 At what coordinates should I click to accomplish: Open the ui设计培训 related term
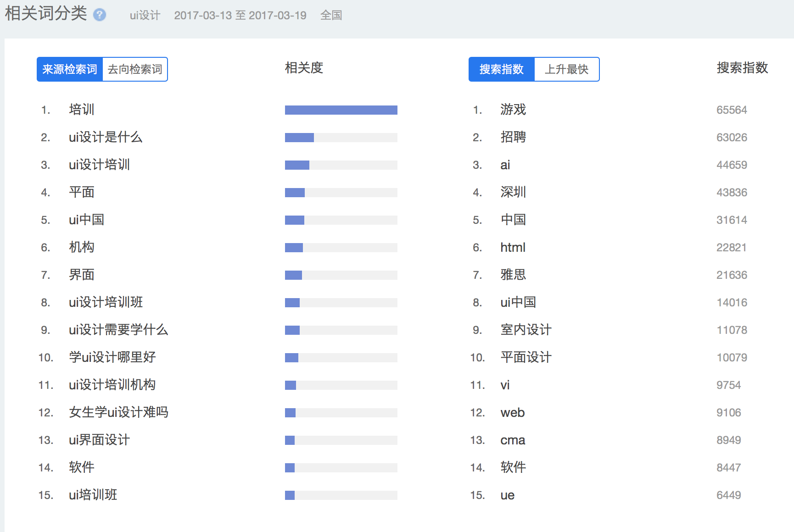[99, 165]
